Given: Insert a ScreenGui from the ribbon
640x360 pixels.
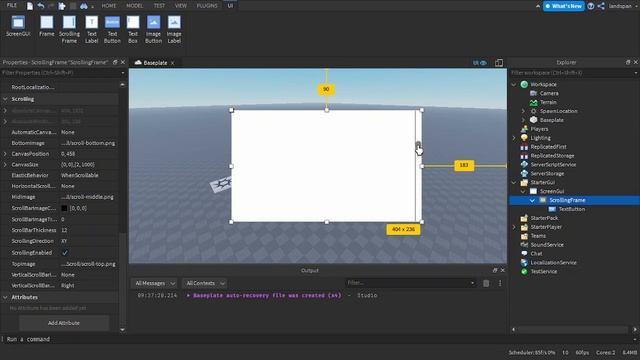Looking at the screenshot, I should click(18, 27).
